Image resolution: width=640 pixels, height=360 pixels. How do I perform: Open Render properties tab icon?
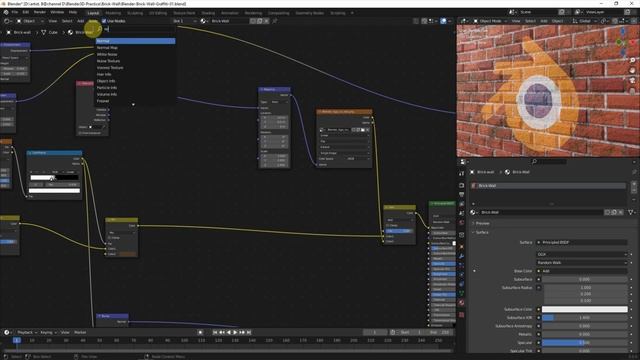click(x=461, y=185)
